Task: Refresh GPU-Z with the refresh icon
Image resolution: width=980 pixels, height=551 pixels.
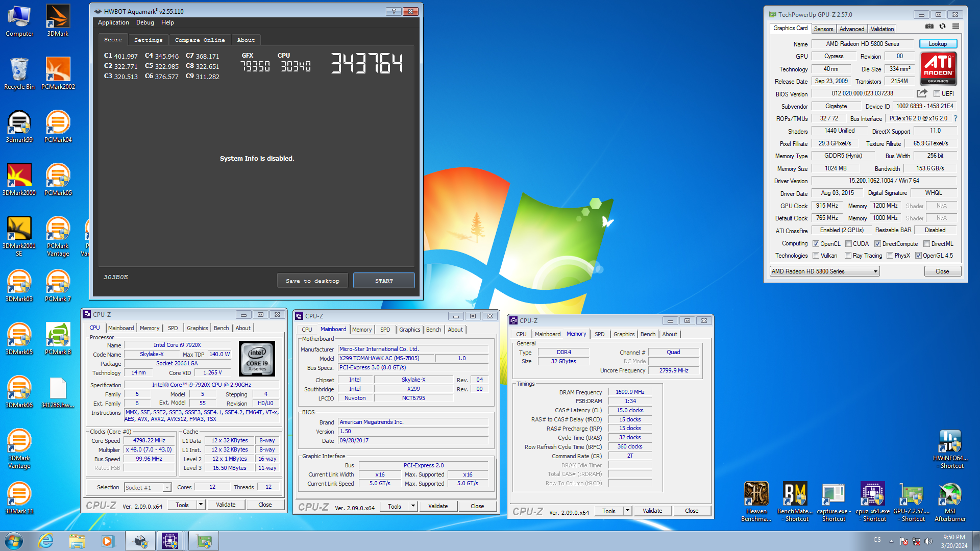Action: 943,26
